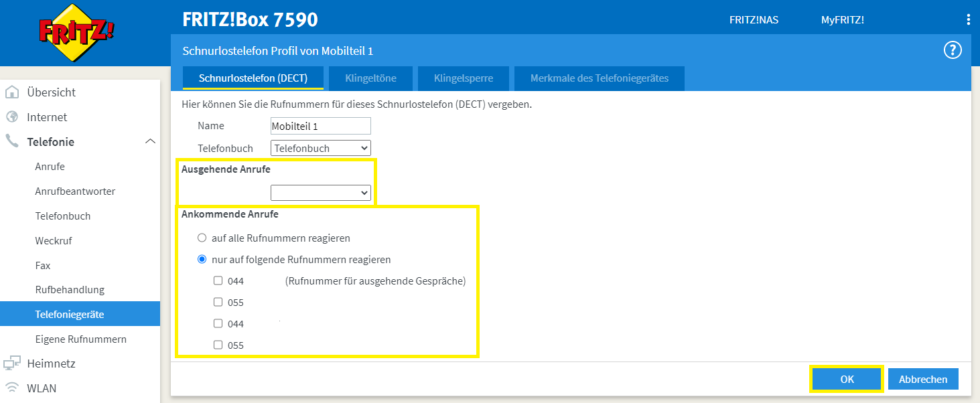Open the MyFRITZ! link
The width and height of the screenshot is (980, 403).
click(843, 20)
